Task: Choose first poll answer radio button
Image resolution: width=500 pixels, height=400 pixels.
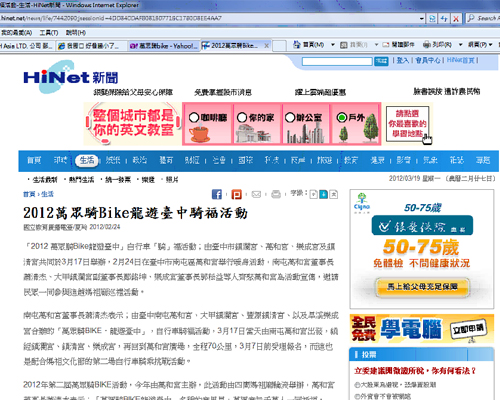Action: (x=357, y=385)
